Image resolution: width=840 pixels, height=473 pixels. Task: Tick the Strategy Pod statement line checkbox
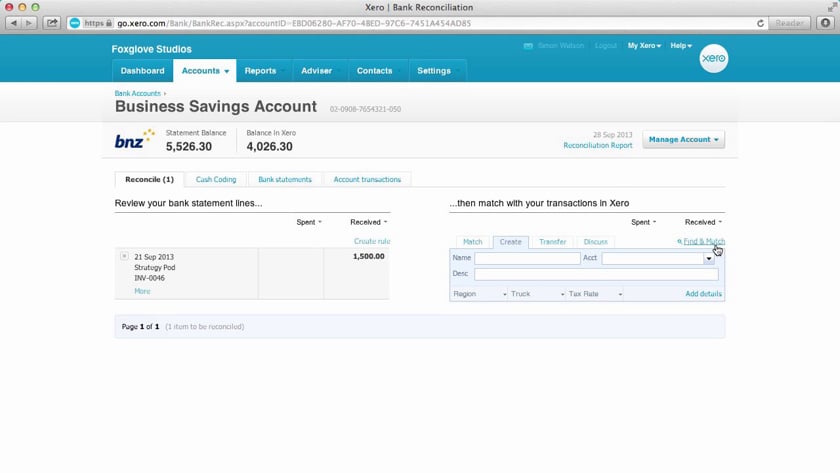tap(124, 256)
